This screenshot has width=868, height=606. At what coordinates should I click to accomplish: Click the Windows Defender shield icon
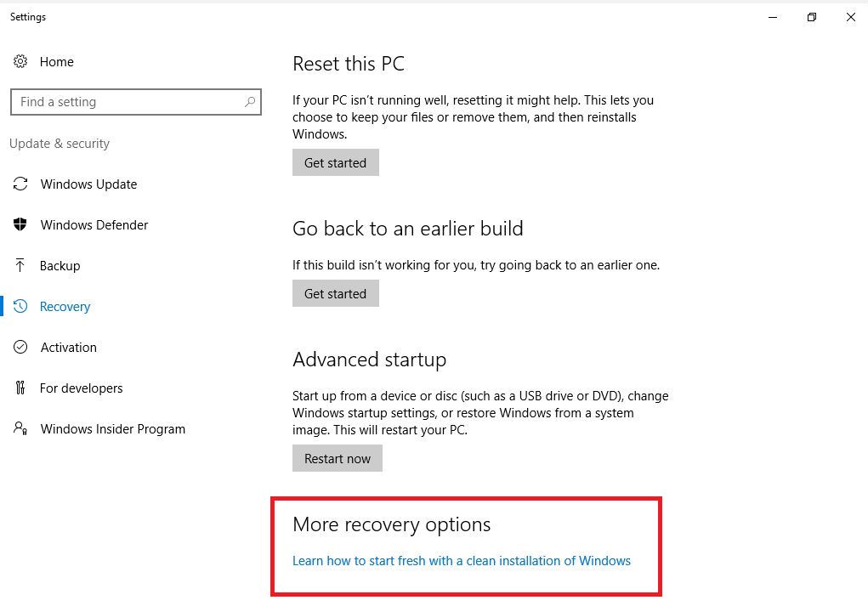20,224
